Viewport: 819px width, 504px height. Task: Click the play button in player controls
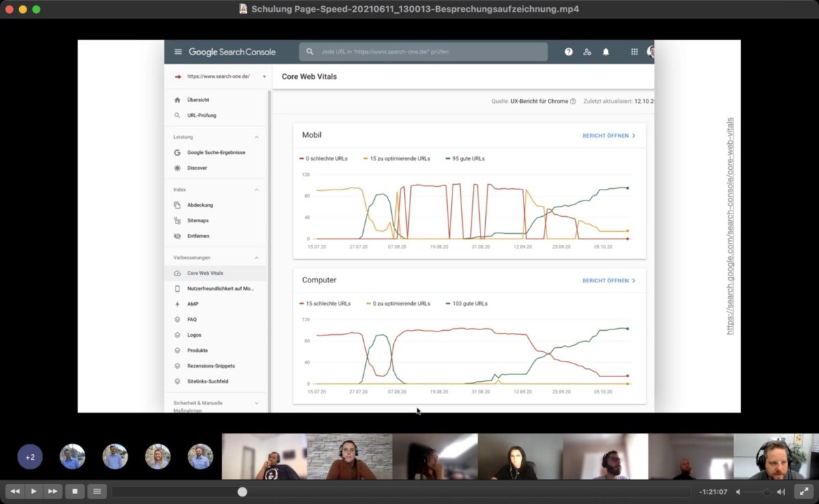click(x=33, y=491)
